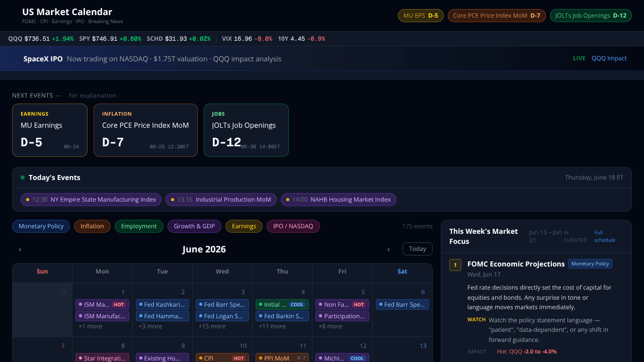Open the Core PCE Price Index card
The height and width of the screenshot is (362, 644).
click(145, 130)
